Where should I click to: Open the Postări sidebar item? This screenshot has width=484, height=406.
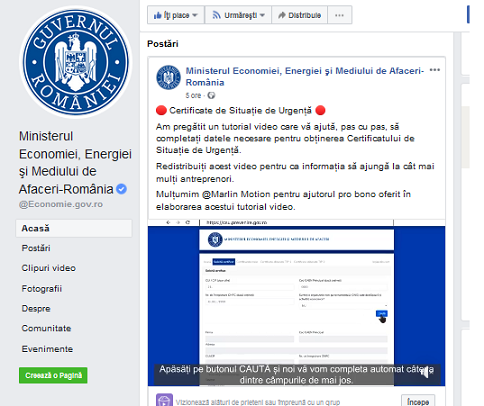36,248
